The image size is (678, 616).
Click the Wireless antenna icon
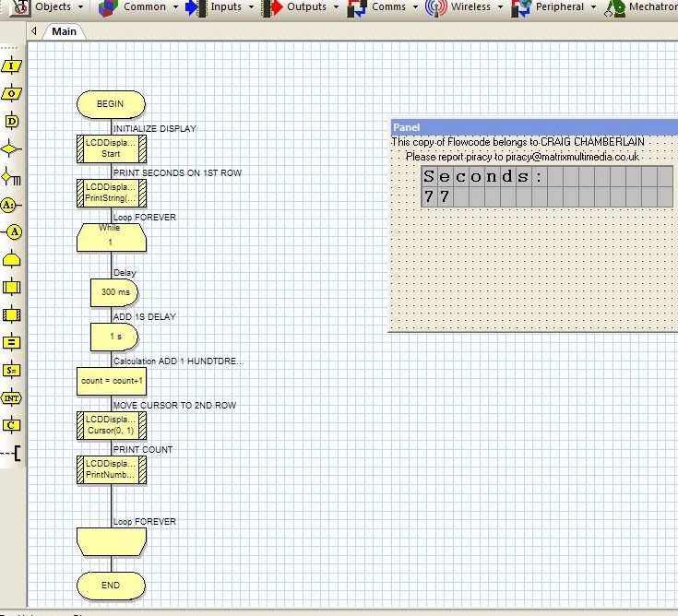pyautogui.click(x=435, y=7)
